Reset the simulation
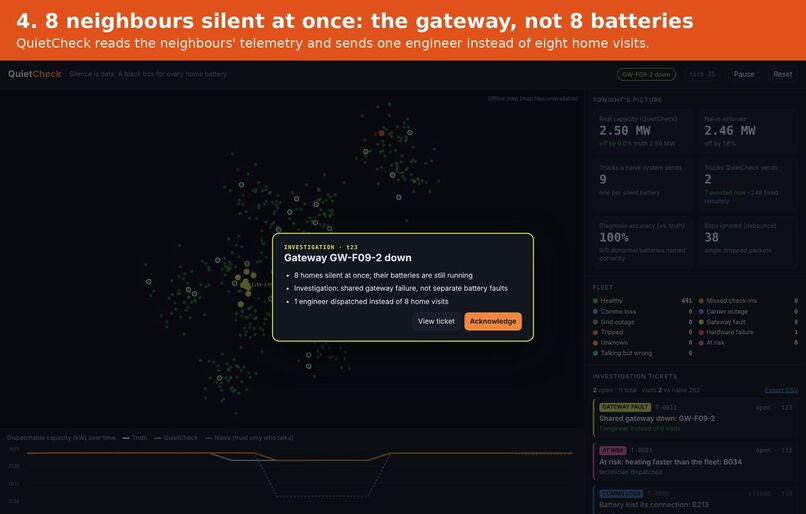806x514 pixels. click(782, 75)
